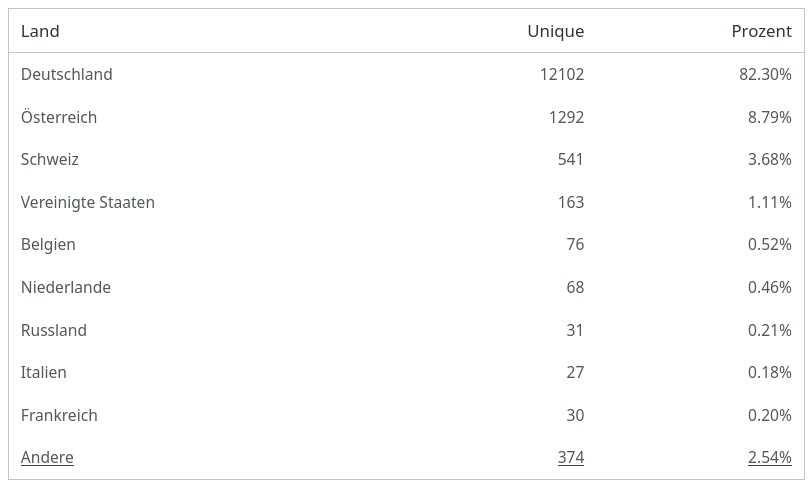Select the 82.30% percentage value

pyautogui.click(x=765, y=75)
